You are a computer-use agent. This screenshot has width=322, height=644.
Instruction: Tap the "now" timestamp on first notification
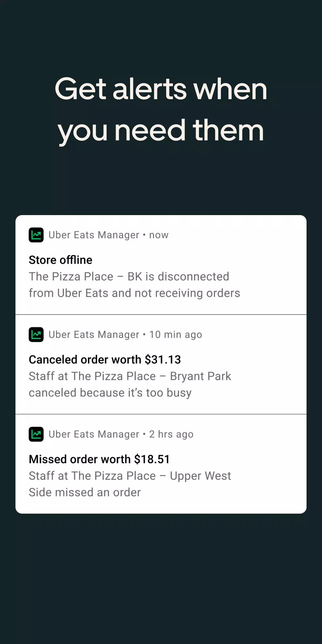[x=159, y=235]
